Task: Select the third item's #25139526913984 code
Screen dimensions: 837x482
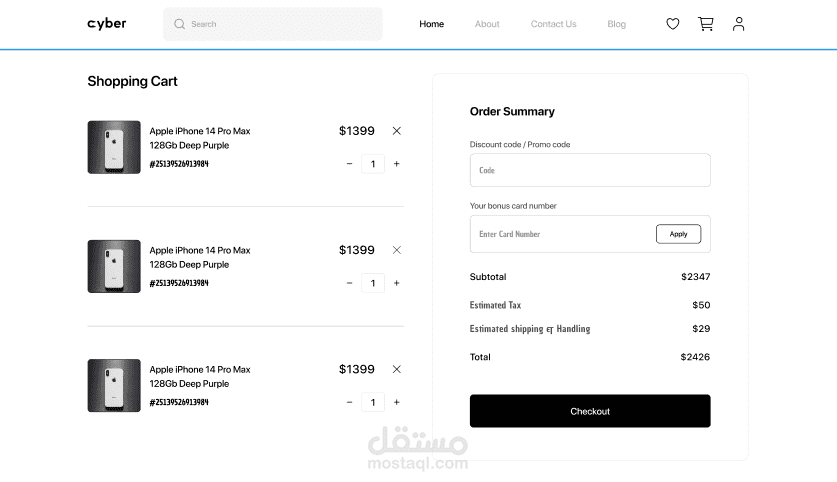Action: click(179, 402)
